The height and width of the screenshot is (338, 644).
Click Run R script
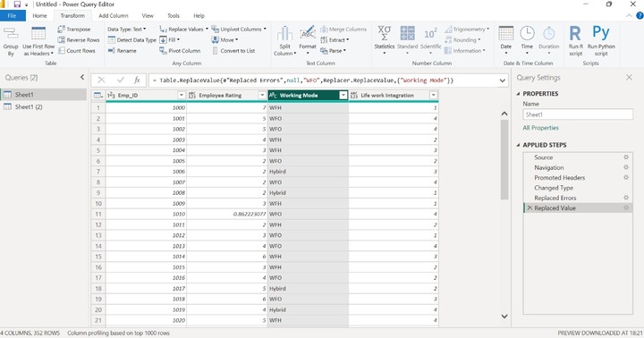(575, 40)
